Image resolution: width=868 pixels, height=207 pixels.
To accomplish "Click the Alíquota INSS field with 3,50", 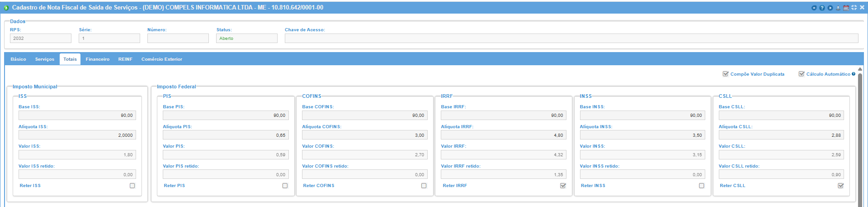I will (642, 135).
